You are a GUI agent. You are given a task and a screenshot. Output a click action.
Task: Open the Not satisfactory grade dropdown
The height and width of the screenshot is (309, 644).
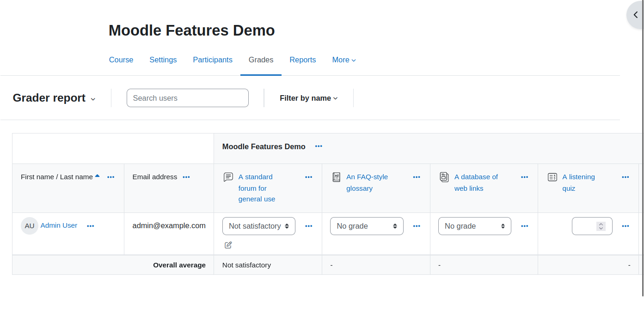(x=259, y=226)
